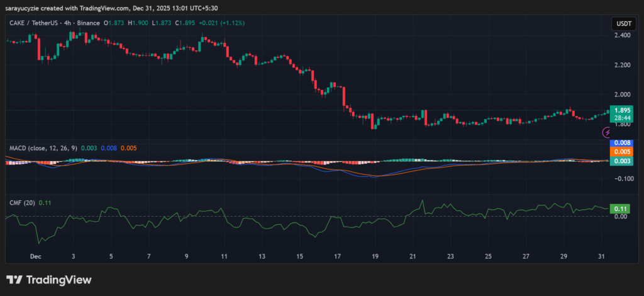Click the purple lightning bolt icon
Image resolution: width=644 pixels, height=296 pixels.
point(607,132)
